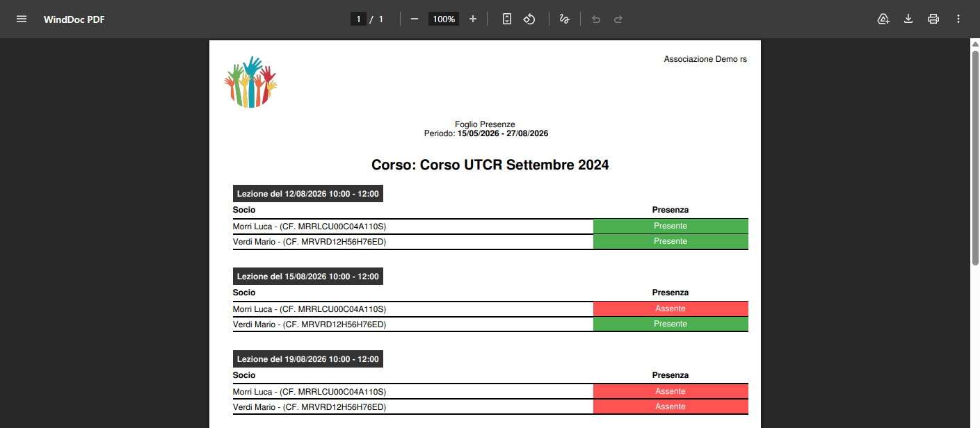
Task: Click the redo arrow icon
Action: [618, 19]
